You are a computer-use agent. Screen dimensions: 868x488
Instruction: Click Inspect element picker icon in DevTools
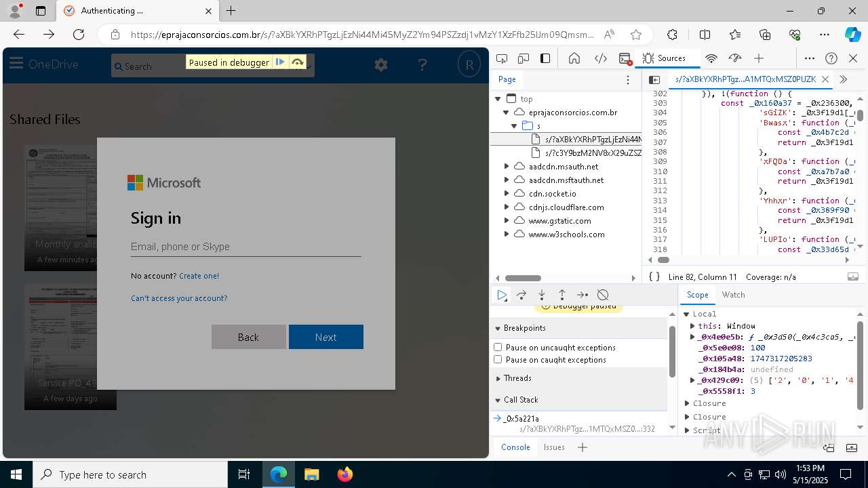[502, 58]
